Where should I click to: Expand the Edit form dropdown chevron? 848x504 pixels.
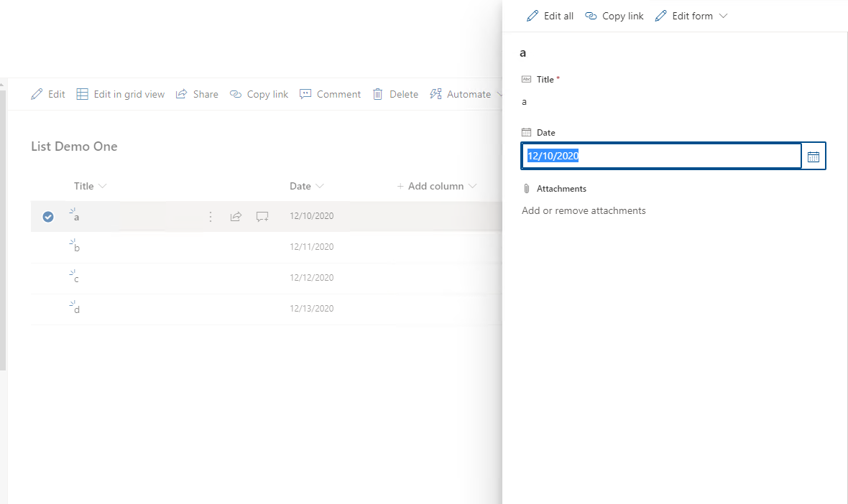723,16
